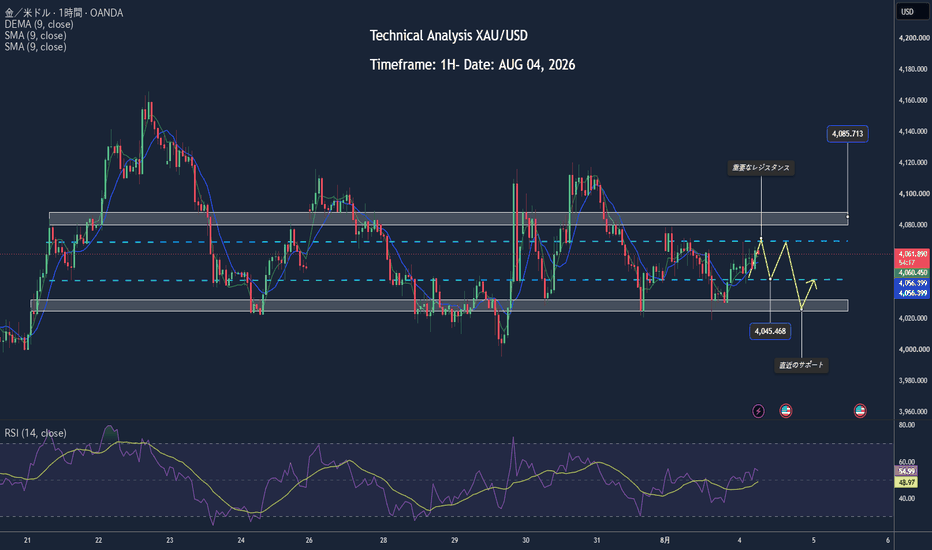Click the 4,200.000 price axis label
932x550 pixels.
(x=914, y=38)
